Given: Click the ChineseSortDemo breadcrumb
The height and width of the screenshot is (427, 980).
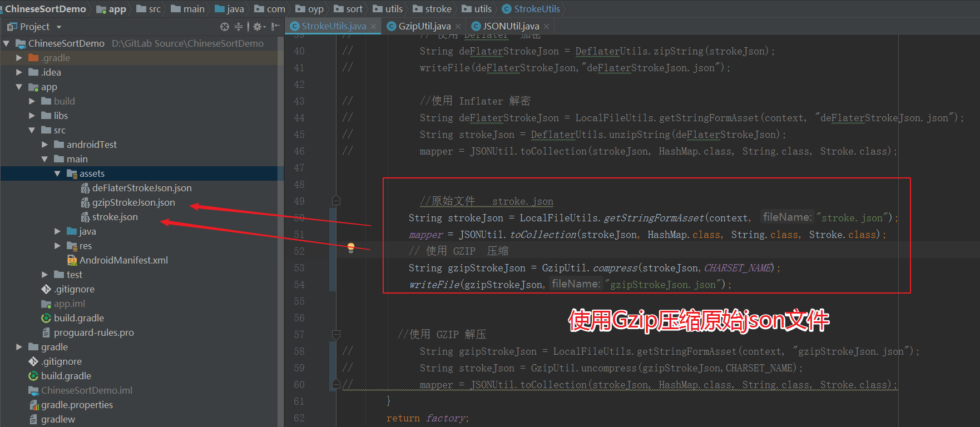Looking at the screenshot, I should click(x=46, y=9).
